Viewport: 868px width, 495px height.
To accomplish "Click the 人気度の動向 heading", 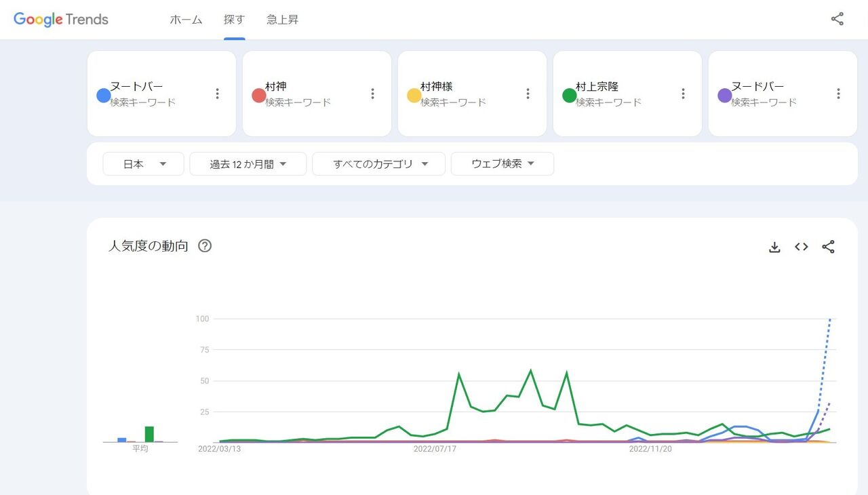I will tap(149, 246).
